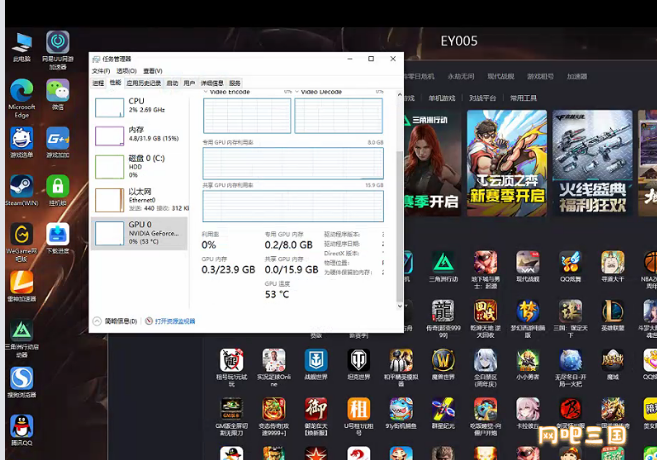
Task: Select the 对战平台 category in launcher
Action: [483, 98]
